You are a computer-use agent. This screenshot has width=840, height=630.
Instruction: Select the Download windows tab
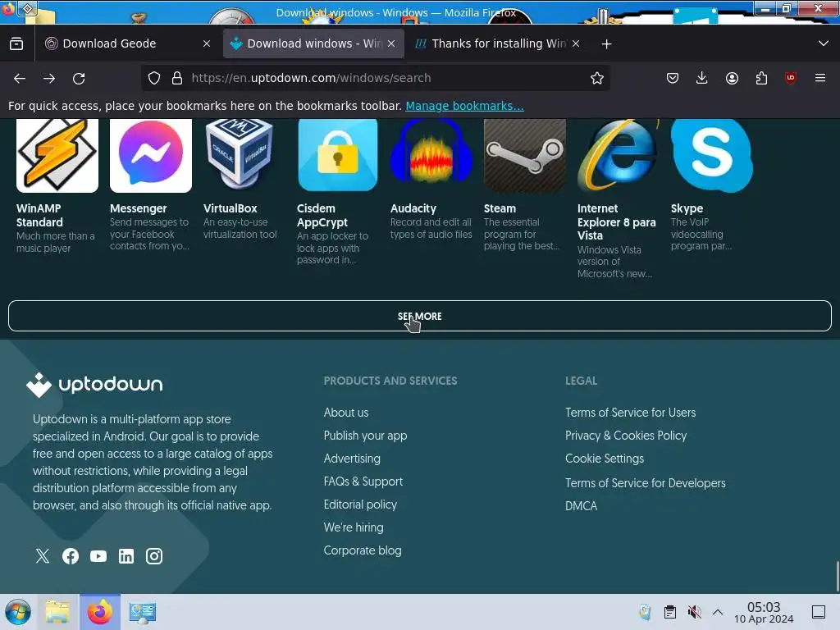[313, 43]
